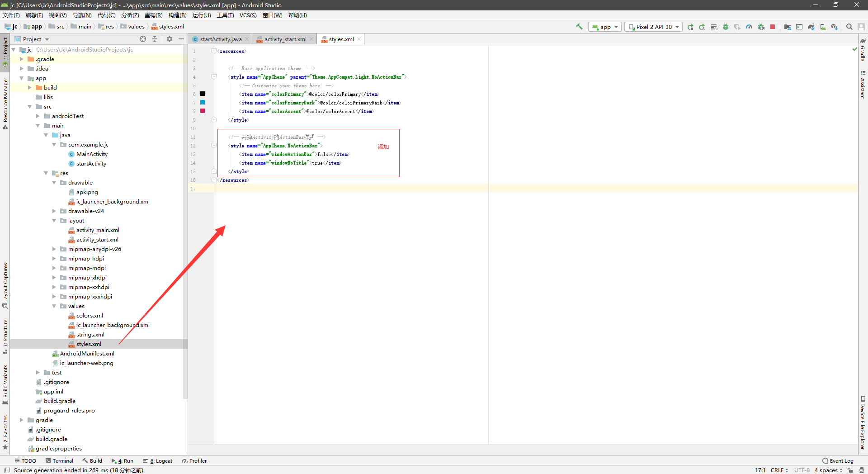868x474 pixels.
Task: Expand the build folder under app
Action: pos(29,88)
